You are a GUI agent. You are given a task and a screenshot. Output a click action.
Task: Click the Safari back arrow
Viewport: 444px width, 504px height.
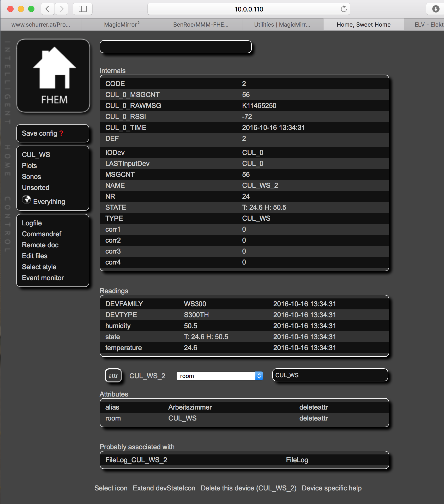[48, 9]
